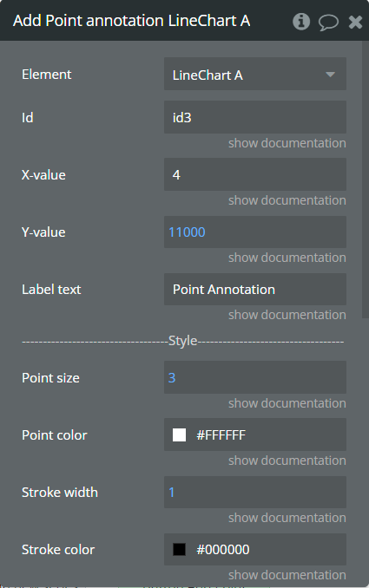
Task: Show documentation under X-value field
Action: point(287,200)
